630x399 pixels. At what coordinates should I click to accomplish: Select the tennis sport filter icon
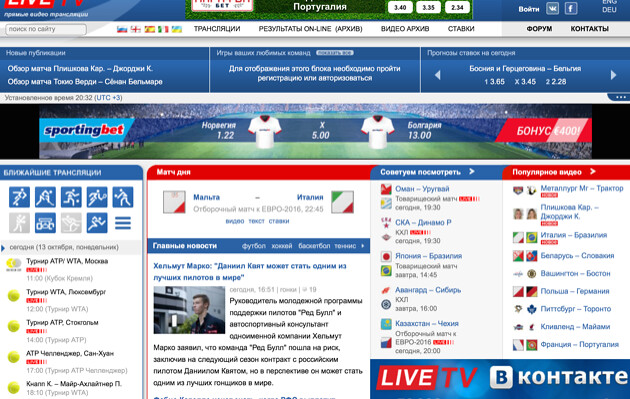point(97,197)
